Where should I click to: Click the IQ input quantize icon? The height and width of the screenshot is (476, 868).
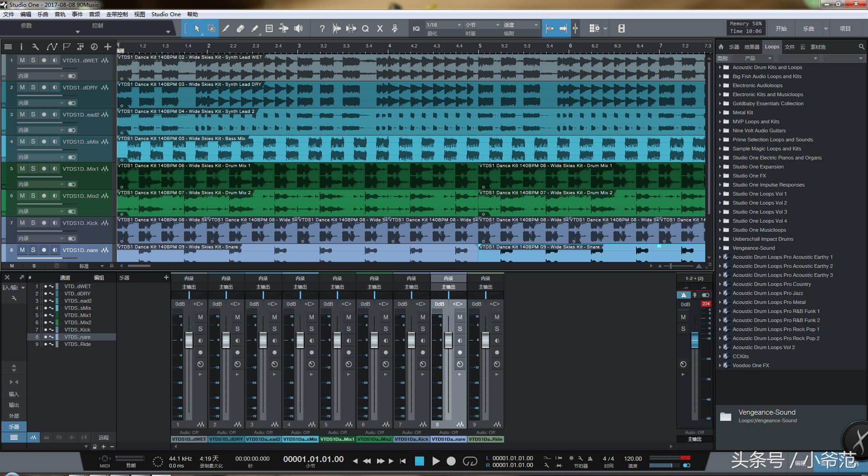(x=416, y=28)
